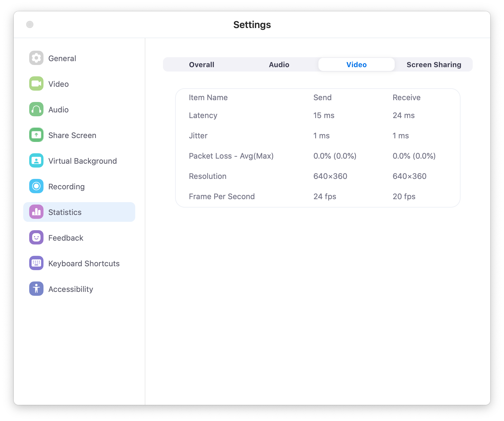The width and height of the screenshot is (504, 421).
Task: Click the gray window close button
Action: [x=30, y=24]
